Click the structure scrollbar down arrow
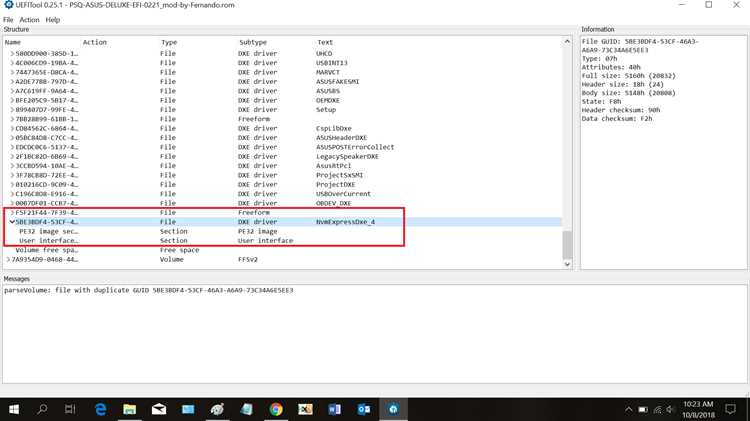The width and height of the screenshot is (750, 421). pos(567,264)
